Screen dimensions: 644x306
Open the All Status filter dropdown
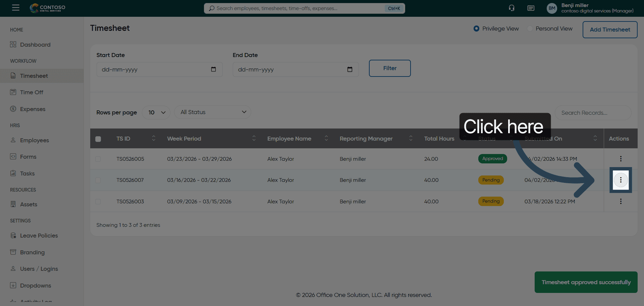[213, 112]
